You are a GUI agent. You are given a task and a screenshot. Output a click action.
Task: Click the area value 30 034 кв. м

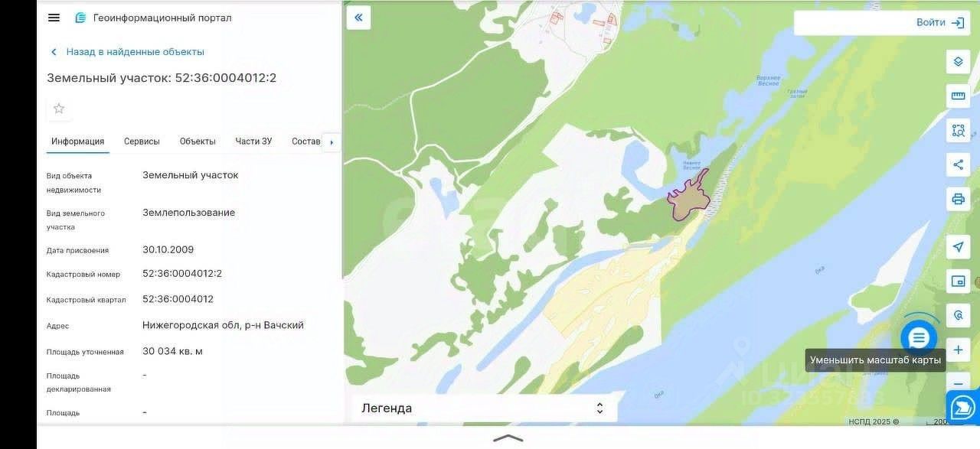(x=172, y=351)
